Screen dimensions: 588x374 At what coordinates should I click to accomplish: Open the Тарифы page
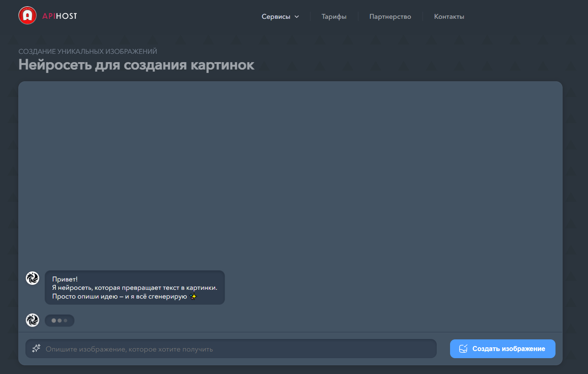point(334,17)
